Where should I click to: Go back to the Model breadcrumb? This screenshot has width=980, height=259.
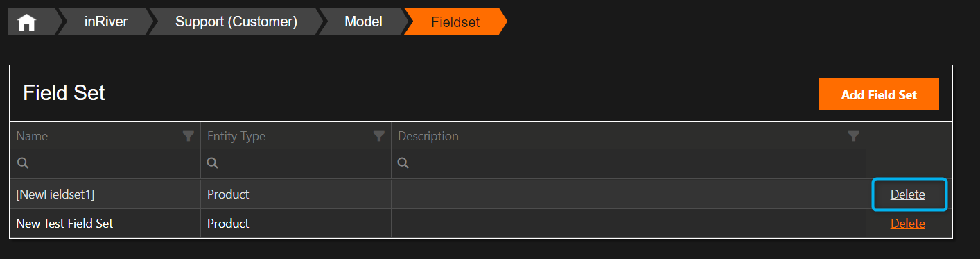click(363, 22)
